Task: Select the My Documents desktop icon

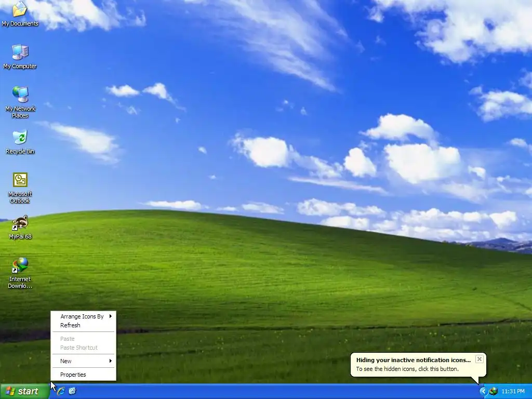Action: [x=20, y=14]
